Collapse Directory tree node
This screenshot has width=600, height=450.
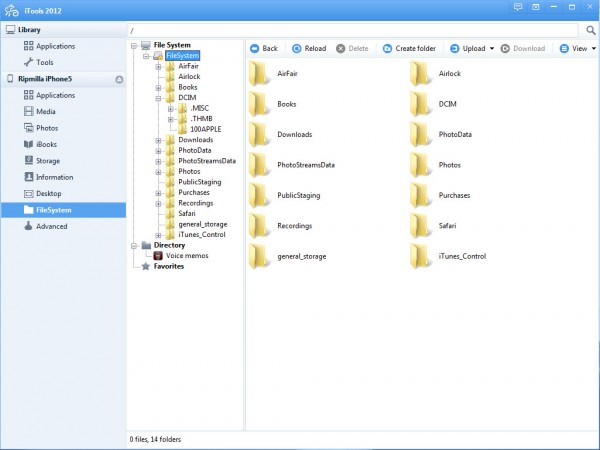click(x=134, y=246)
